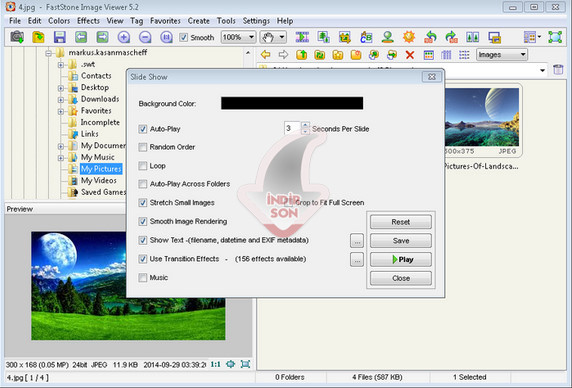Expand the My Music folder node
This screenshot has width=572, height=388.
pos(61,158)
